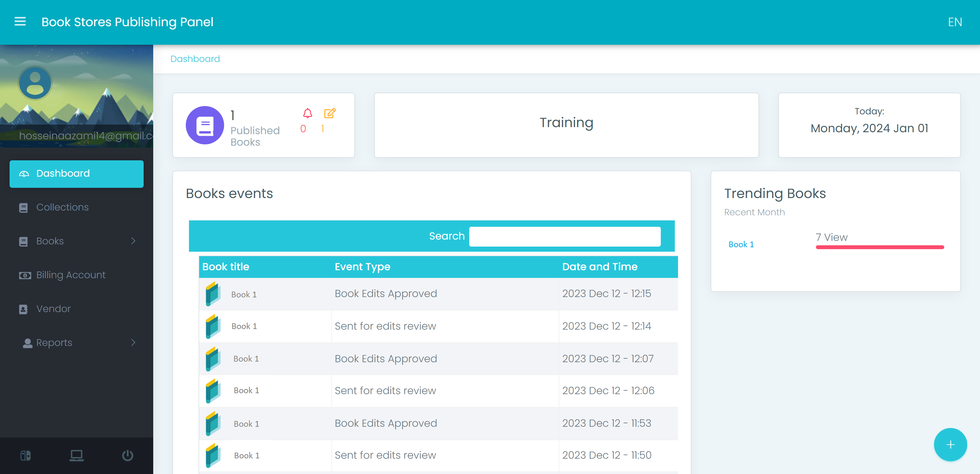Image resolution: width=980 pixels, height=474 pixels.
Task: Click the purple Published Books icon
Action: [205, 125]
